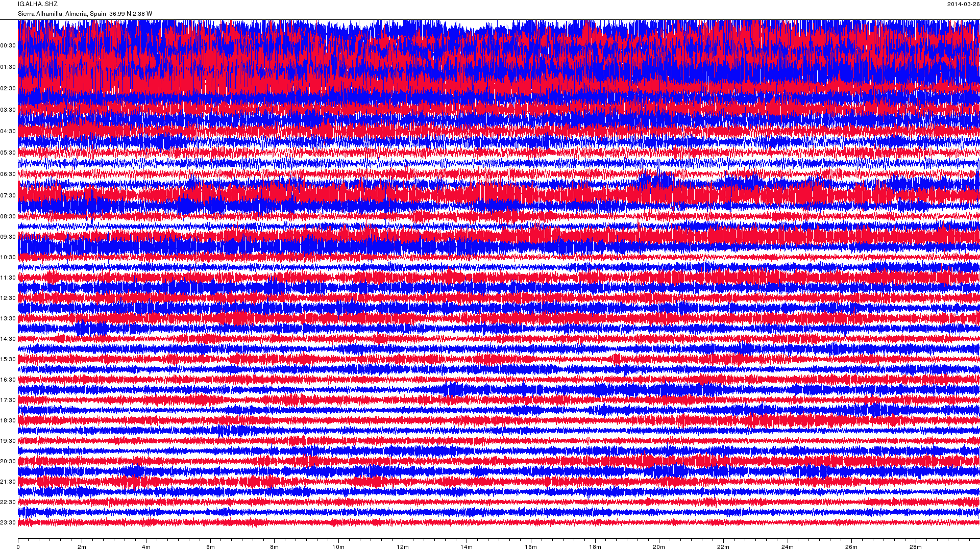Click the 22m mark on the minute axis
This screenshot has width=980, height=551.
[723, 547]
